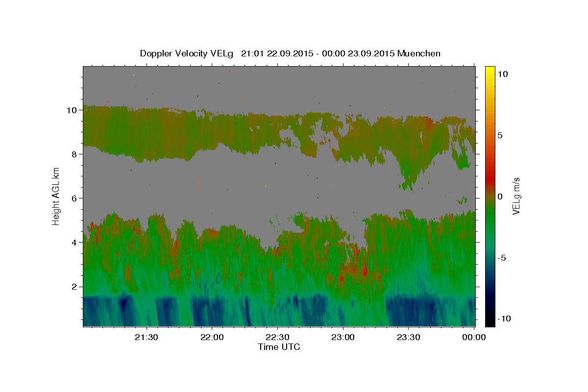Click the height tick label 10

click(x=72, y=110)
